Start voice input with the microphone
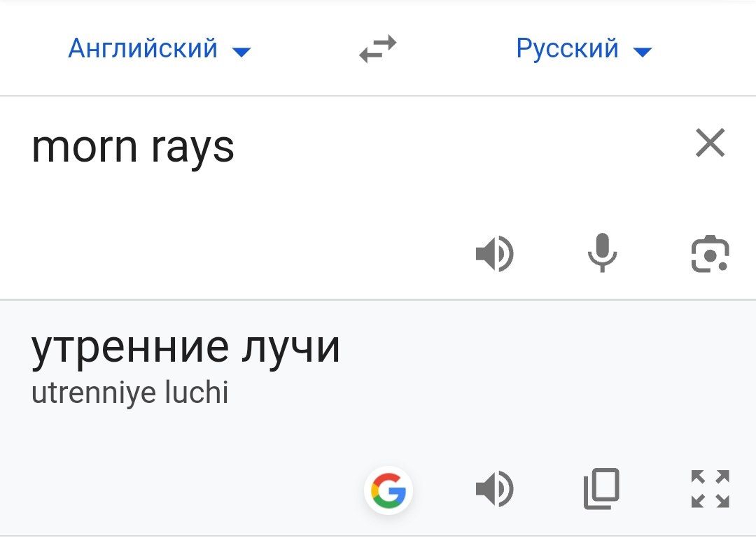Viewport: 756px width, 538px height. [602, 253]
